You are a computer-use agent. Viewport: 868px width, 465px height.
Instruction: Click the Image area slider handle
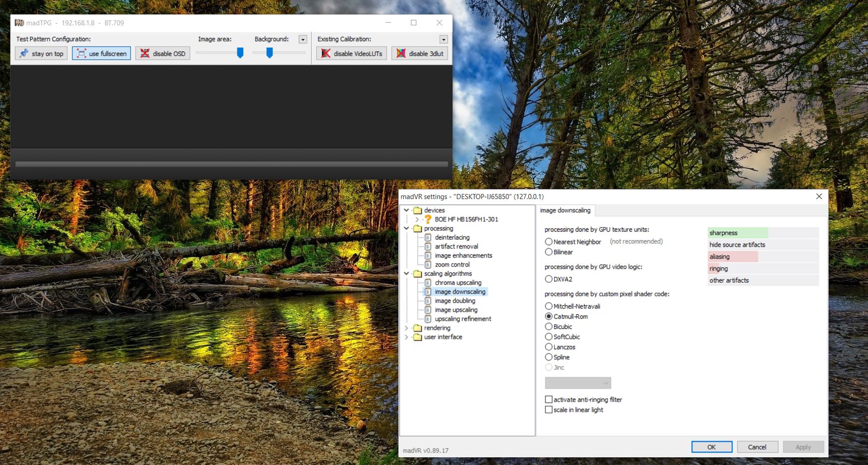(240, 53)
